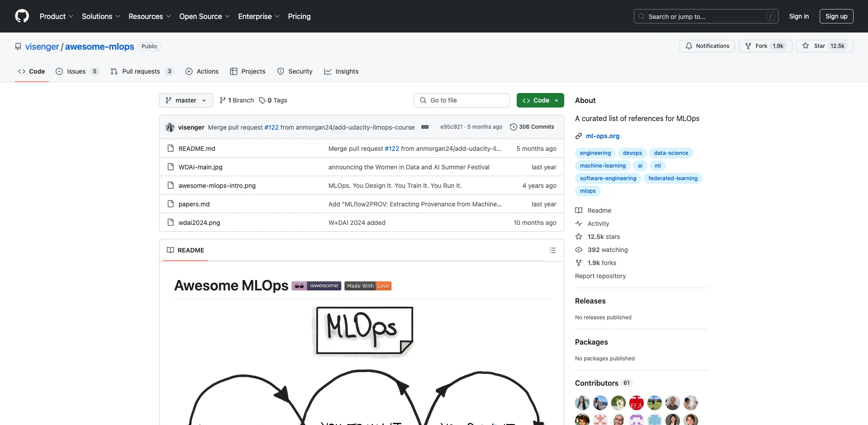Open papers.md file

coord(194,204)
